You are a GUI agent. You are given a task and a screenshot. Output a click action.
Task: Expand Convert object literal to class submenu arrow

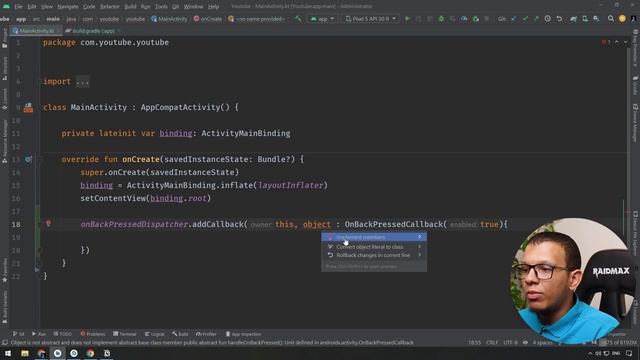(x=420, y=247)
